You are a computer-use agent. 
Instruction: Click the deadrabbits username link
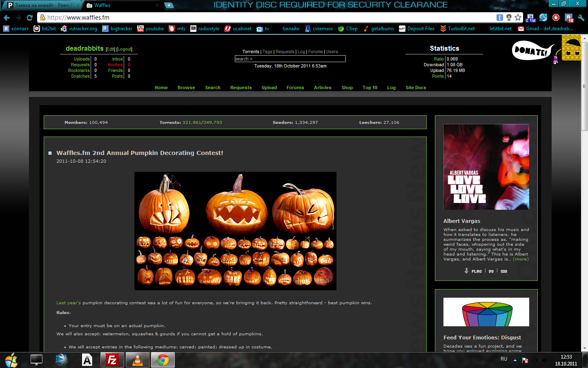85,48
